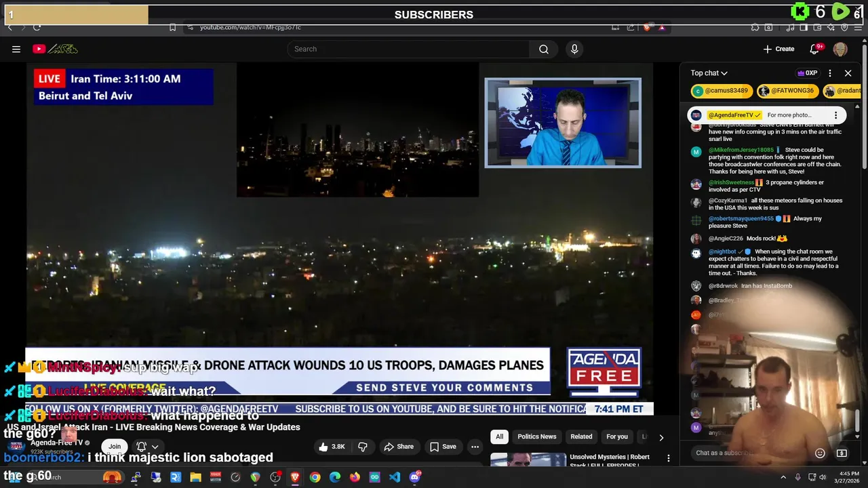Open video more actions ellipsis
Screen dimensions: 868x488
point(475,447)
